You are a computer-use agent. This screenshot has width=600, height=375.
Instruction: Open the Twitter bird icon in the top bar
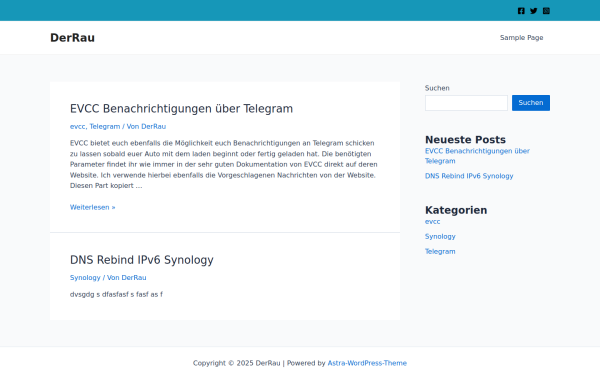(533, 11)
